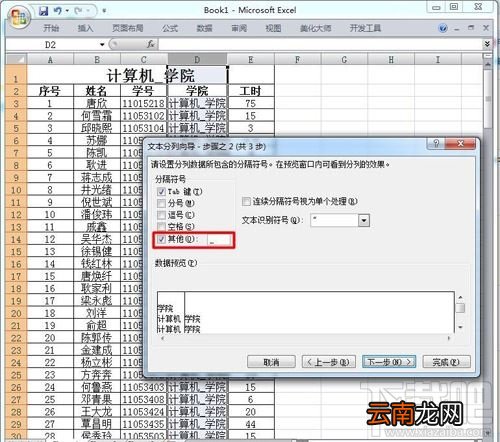Viewport: 500px width, 442px height.
Task: Expand the formula bar
Action: [487, 44]
